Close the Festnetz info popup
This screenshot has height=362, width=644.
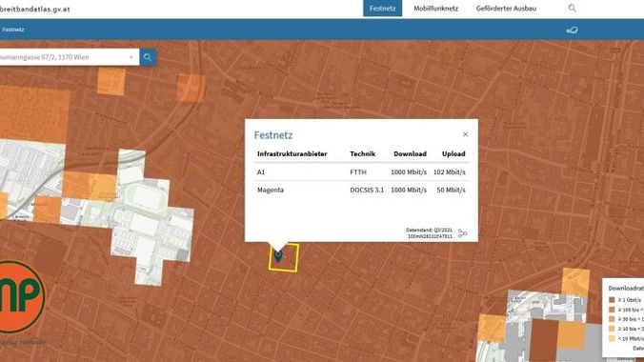click(x=465, y=134)
